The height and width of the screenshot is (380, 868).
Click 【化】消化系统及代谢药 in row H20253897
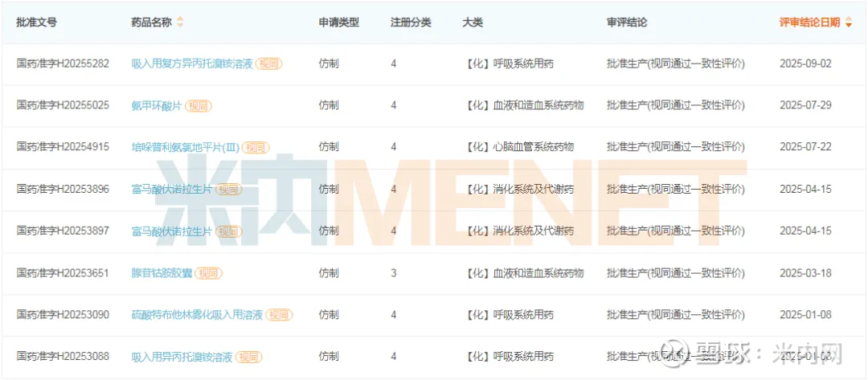tap(518, 231)
